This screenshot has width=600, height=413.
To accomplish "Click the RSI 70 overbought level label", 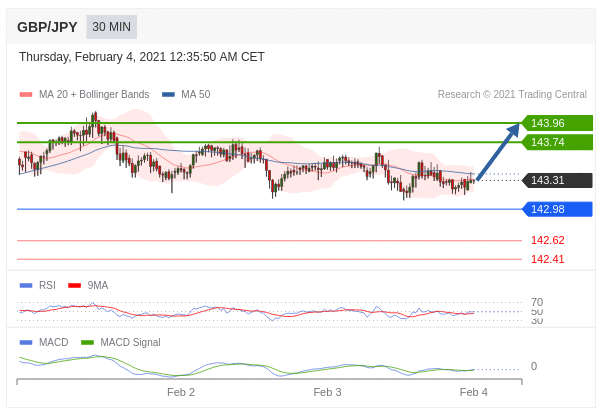I will [x=537, y=302].
